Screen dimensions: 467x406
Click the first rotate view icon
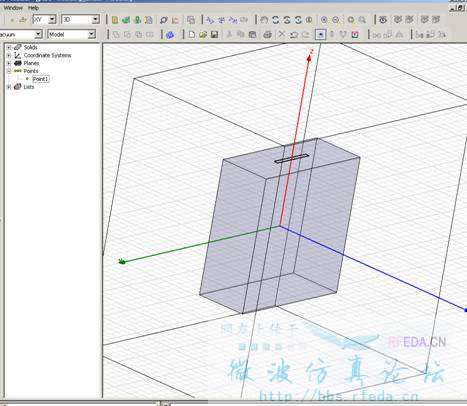point(275,20)
